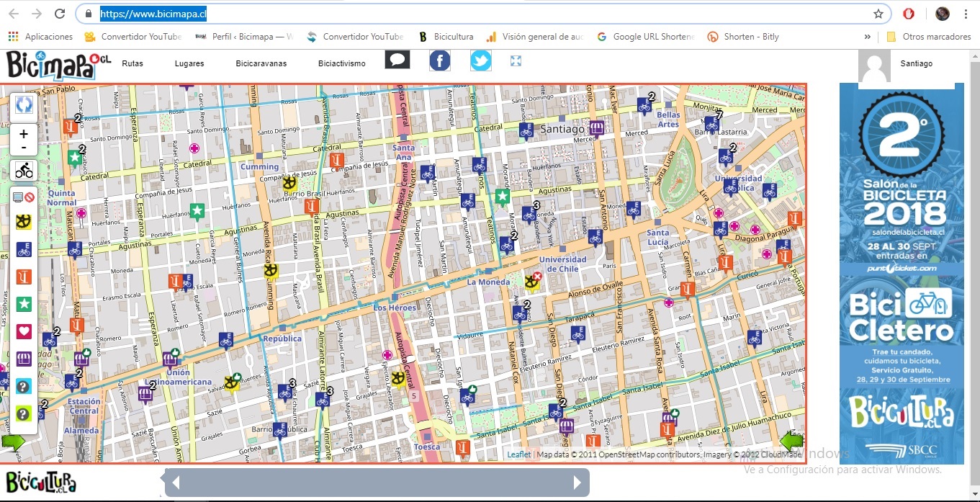Open the Otros marcadores folder
Screen dimensions: 980x502
(929, 37)
